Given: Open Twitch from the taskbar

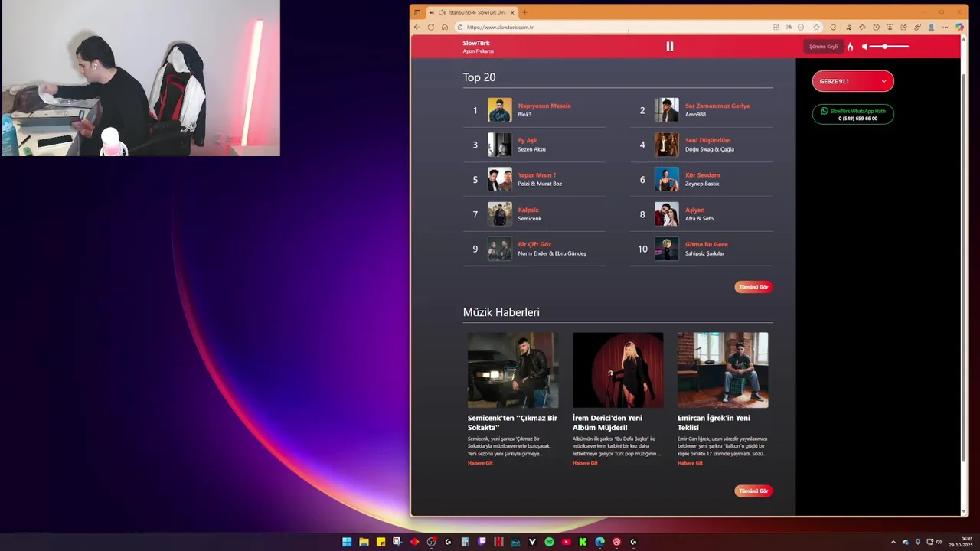Looking at the screenshot, I should pyautogui.click(x=482, y=542).
